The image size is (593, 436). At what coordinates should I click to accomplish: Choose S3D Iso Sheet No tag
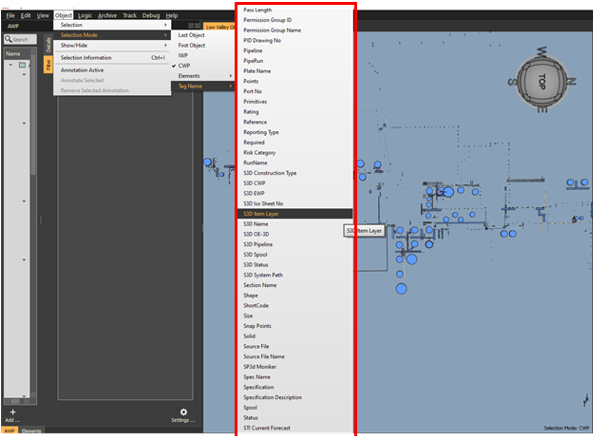(295, 204)
